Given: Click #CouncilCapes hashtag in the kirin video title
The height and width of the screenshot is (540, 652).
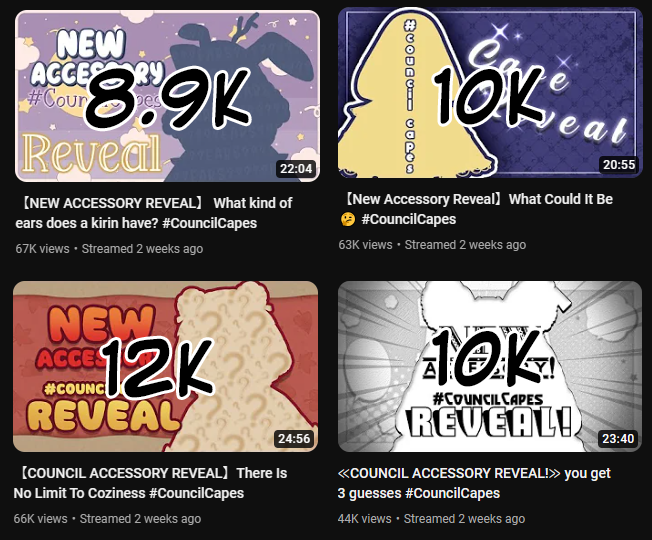Looking at the screenshot, I should coord(210,223).
